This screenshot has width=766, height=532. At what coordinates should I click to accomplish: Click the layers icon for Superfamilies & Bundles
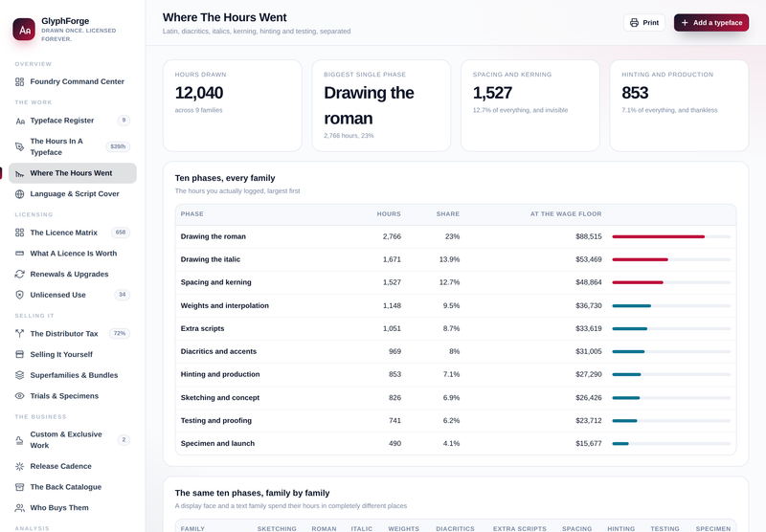tap(19, 375)
